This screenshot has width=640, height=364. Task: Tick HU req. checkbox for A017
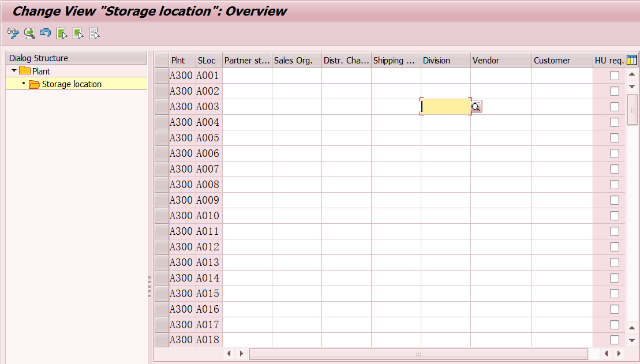tap(614, 324)
